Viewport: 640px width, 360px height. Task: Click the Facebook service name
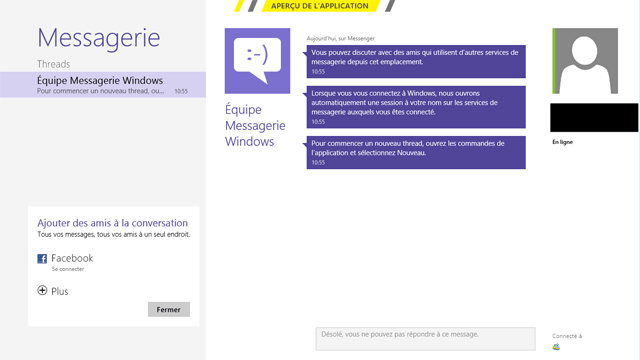[72, 258]
